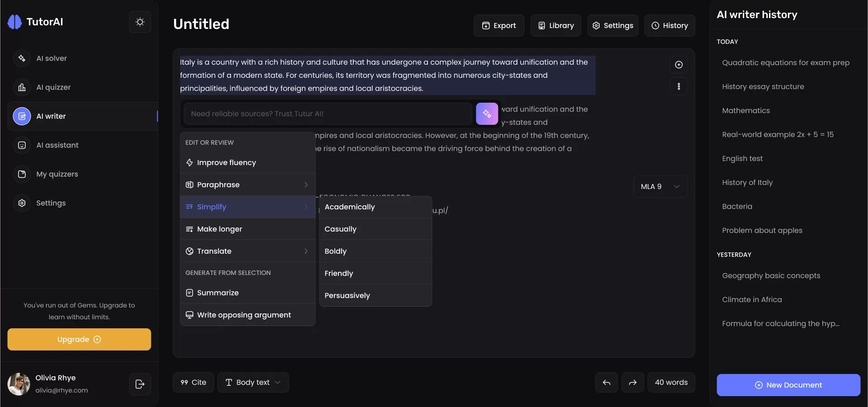Toggle light theme with the sun icon
868x407 pixels.
point(140,22)
